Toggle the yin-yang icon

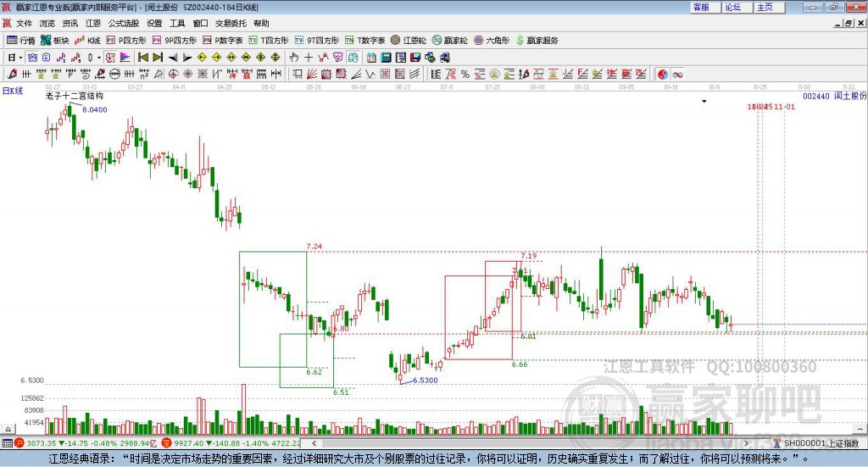[x=663, y=74]
